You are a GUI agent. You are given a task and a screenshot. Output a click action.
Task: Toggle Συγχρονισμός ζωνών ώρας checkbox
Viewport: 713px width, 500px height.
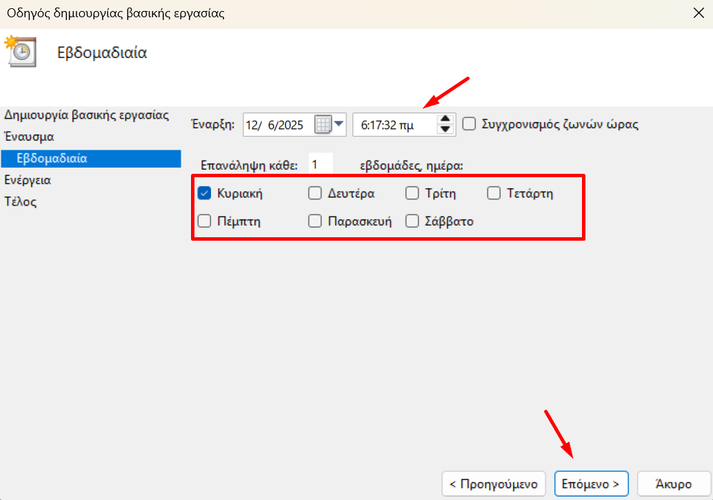tap(469, 124)
